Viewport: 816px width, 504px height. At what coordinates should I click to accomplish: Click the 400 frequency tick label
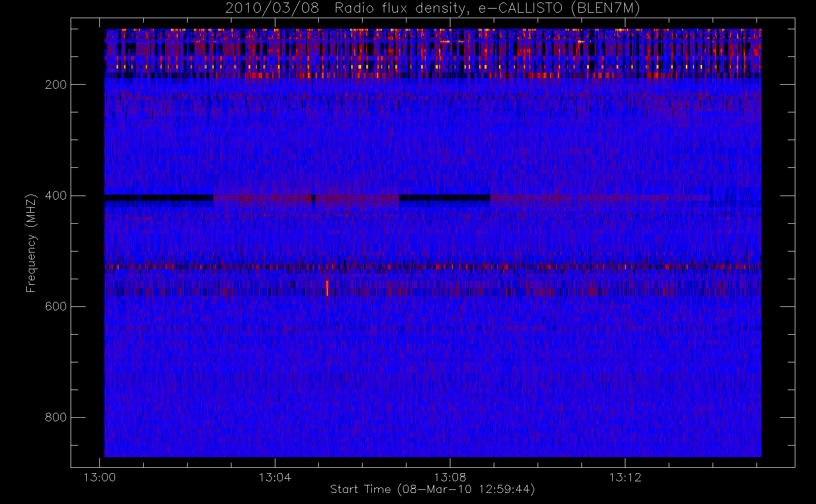coord(56,196)
